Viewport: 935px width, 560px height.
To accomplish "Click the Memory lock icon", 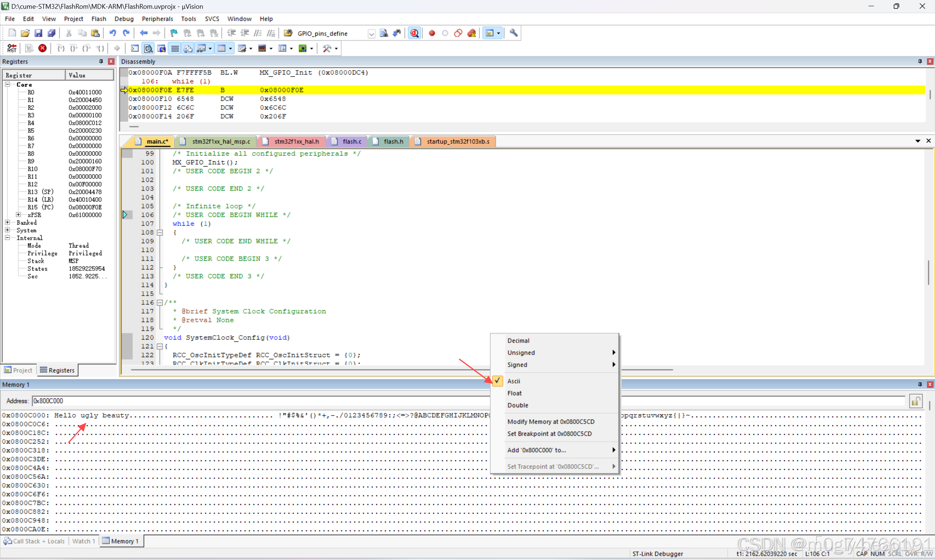I will point(916,401).
